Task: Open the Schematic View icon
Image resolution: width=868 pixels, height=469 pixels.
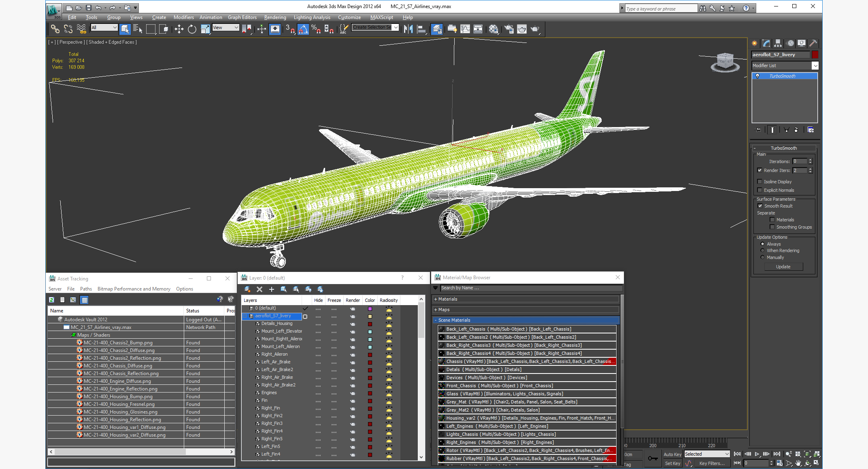Action: [478, 29]
